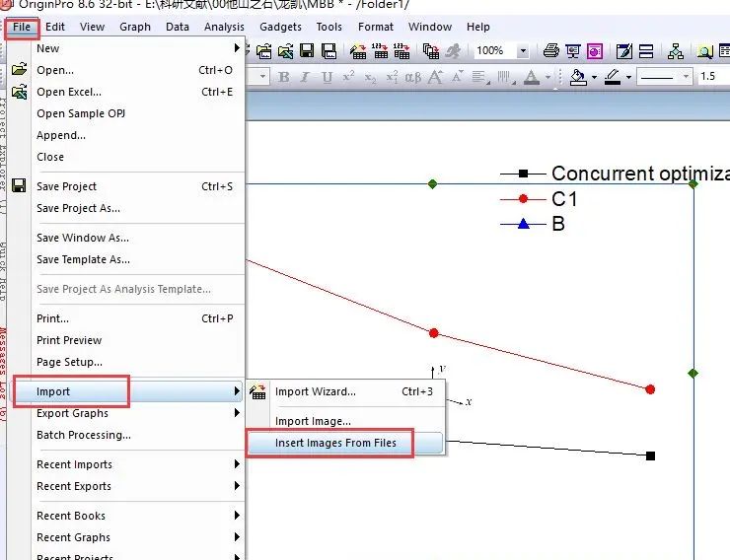The width and height of the screenshot is (730, 560).
Task: Open the File menu
Action: 22,27
